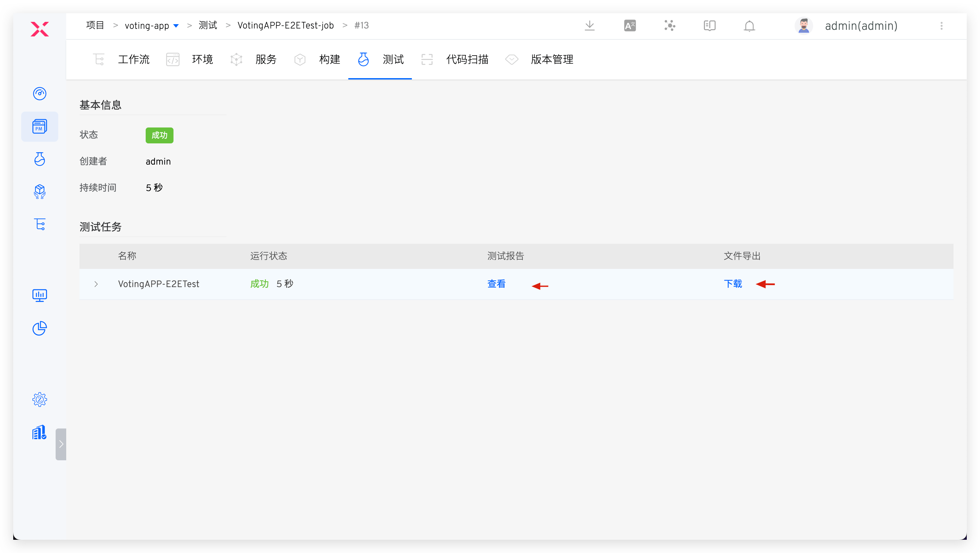The height and width of the screenshot is (553, 980).
Task: Open the dashboard gauge sidebar icon
Action: [40, 93]
